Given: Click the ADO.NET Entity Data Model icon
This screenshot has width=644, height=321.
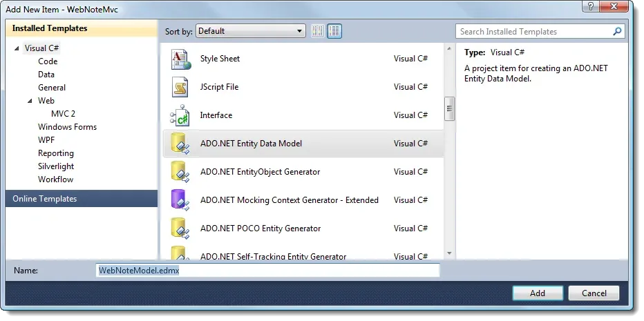Looking at the screenshot, I should 180,144.
